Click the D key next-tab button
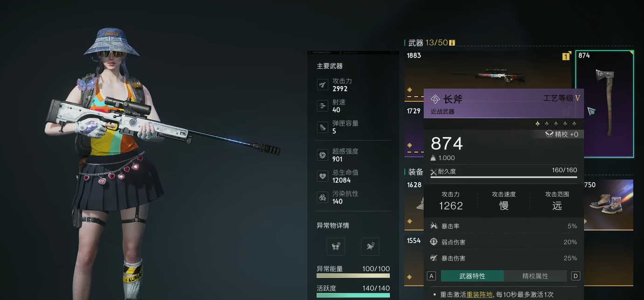The width and height of the screenshot is (644, 300). (575, 276)
